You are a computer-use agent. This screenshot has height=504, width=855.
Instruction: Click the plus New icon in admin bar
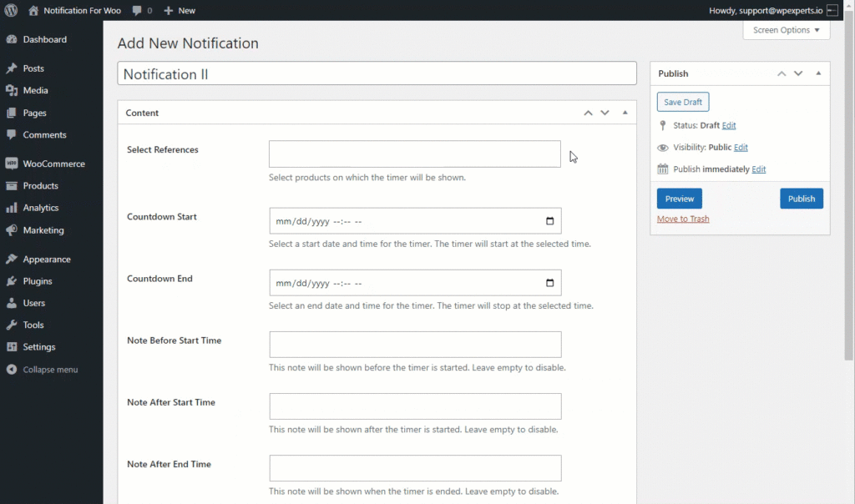click(x=168, y=10)
